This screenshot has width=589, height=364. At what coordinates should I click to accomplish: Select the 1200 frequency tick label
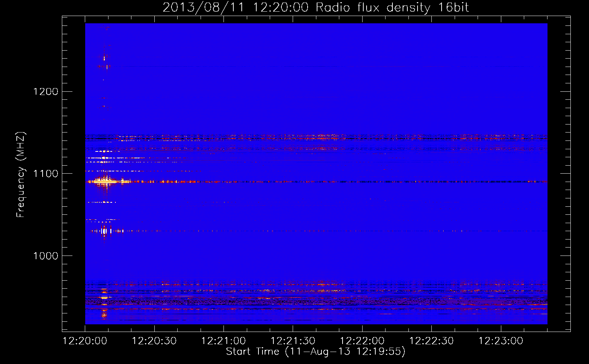click(46, 91)
